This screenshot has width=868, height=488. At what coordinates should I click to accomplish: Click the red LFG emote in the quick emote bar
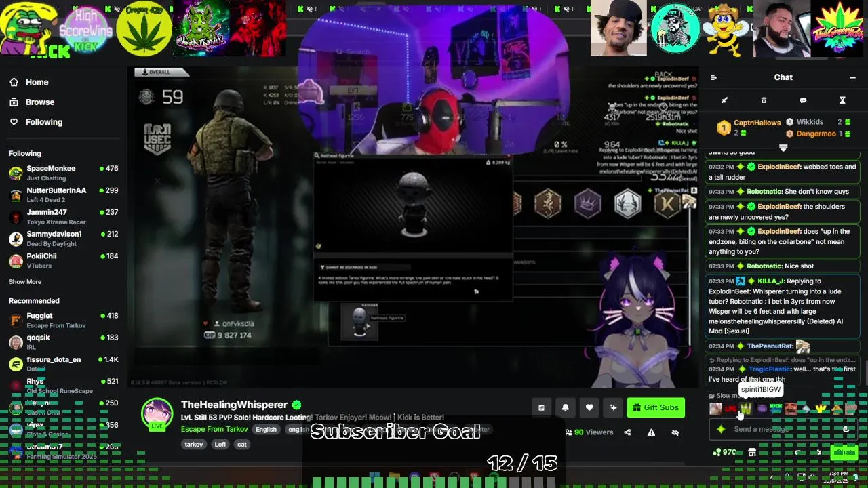(730, 409)
